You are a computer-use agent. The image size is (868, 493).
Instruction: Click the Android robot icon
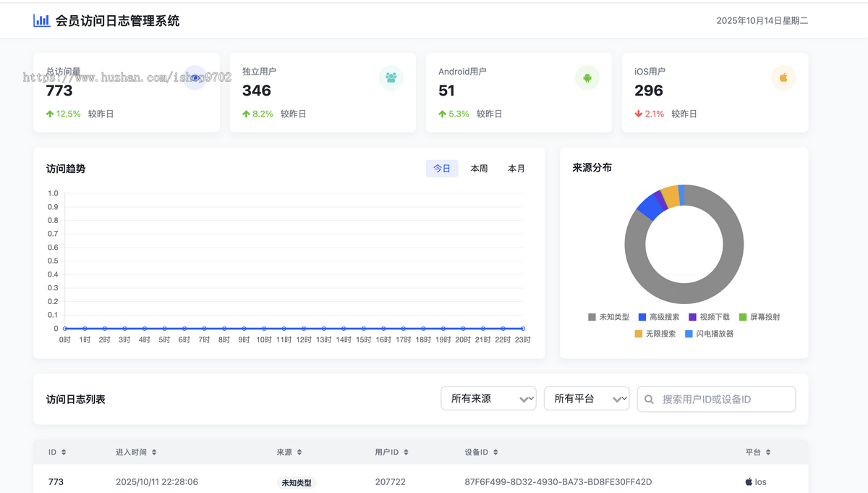pos(587,77)
